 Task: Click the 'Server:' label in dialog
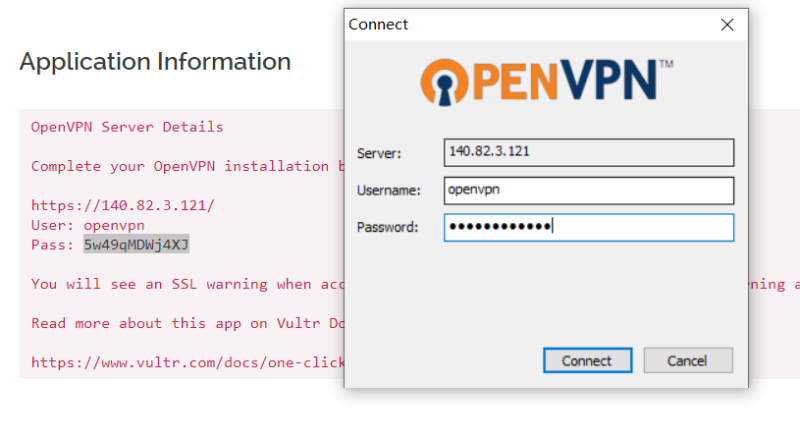(379, 153)
